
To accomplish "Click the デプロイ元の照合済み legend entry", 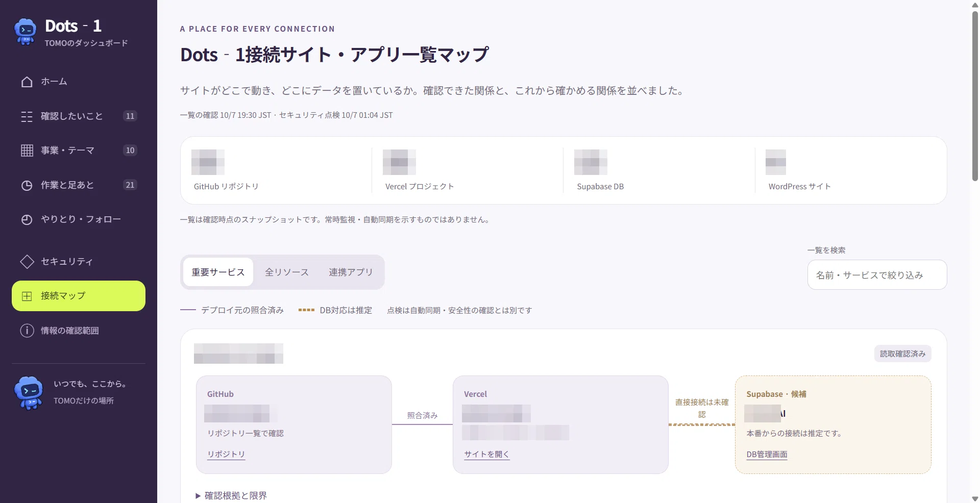I will pos(232,310).
